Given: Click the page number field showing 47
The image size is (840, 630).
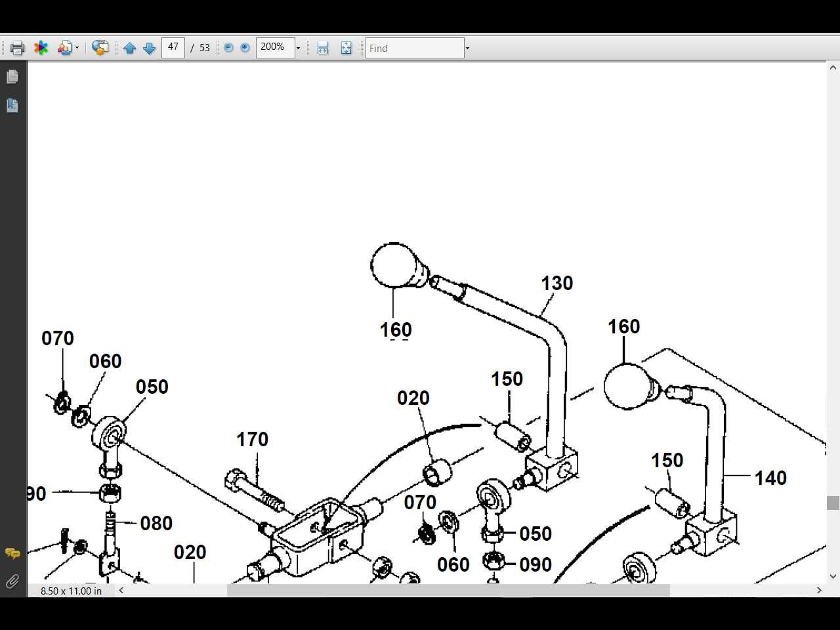Looking at the screenshot, I should click(173, 47).
